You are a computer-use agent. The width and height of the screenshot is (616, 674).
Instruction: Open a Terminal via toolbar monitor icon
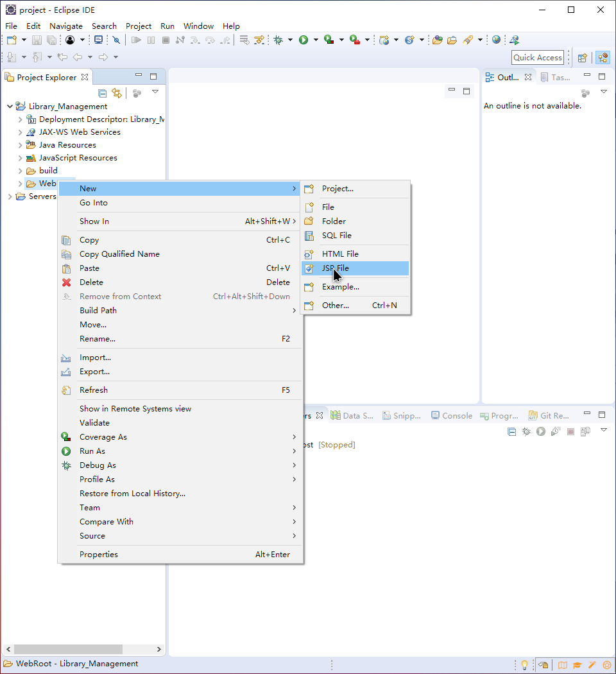(98, 40)
